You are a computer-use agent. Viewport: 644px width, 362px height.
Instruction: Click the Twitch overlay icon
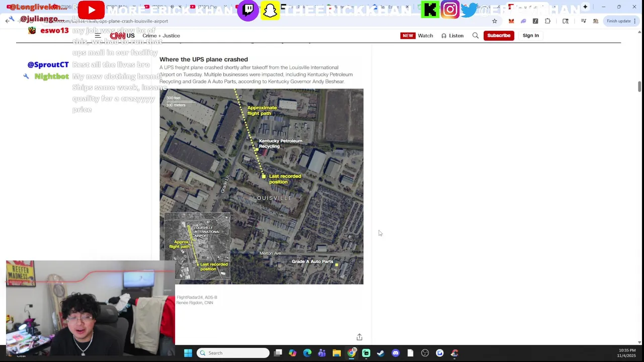click(x=248, y=10)
